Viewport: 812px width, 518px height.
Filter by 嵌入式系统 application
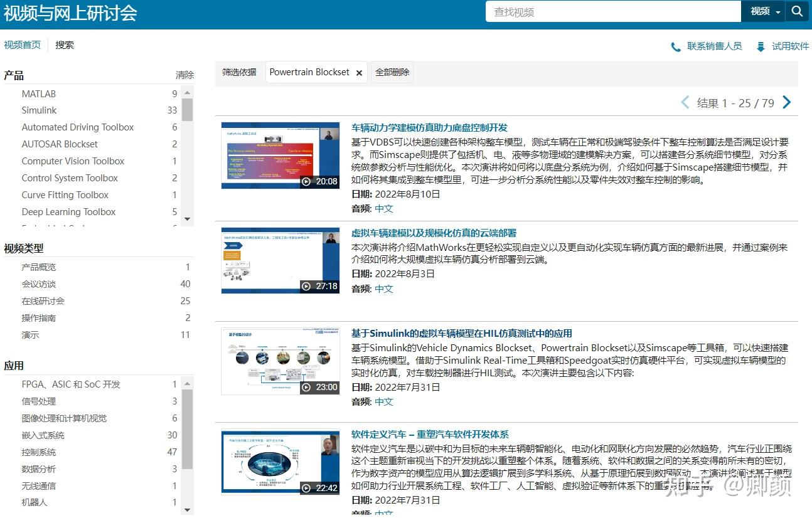[44, 435]
